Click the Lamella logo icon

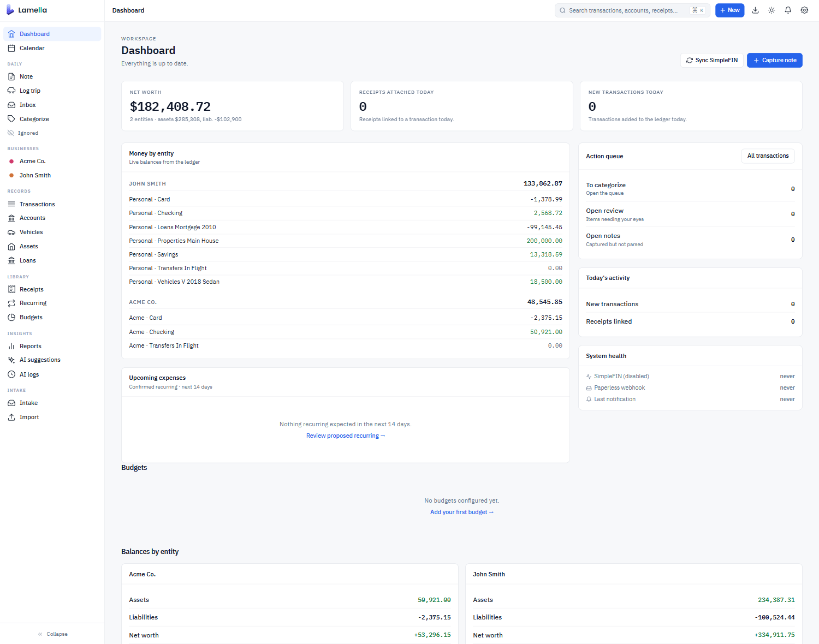(10, 10)
